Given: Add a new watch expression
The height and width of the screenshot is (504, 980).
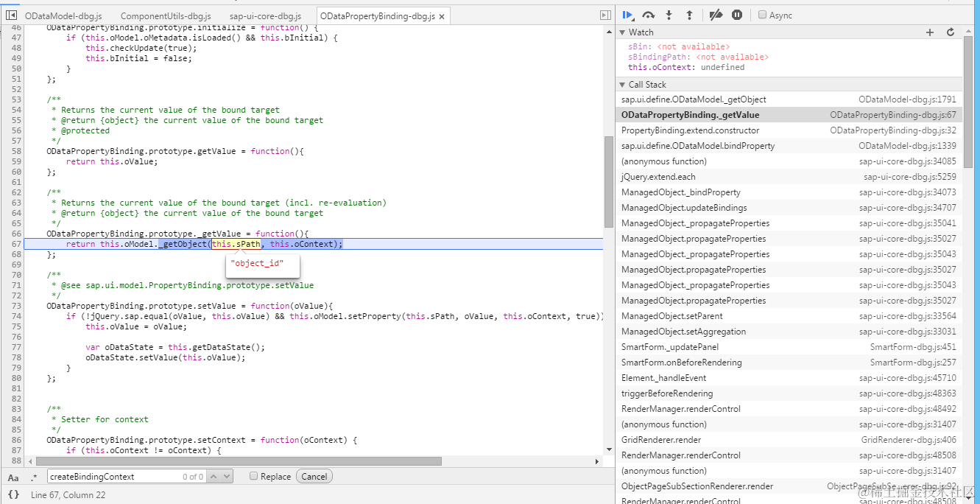Looking at the screenshot, I should 930,32.
